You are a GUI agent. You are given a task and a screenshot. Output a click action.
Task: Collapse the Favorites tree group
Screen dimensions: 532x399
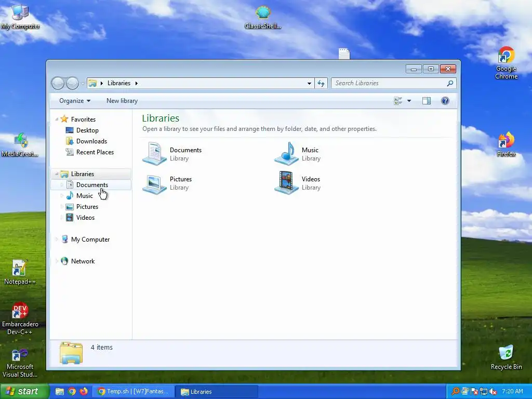pos(57,119)
